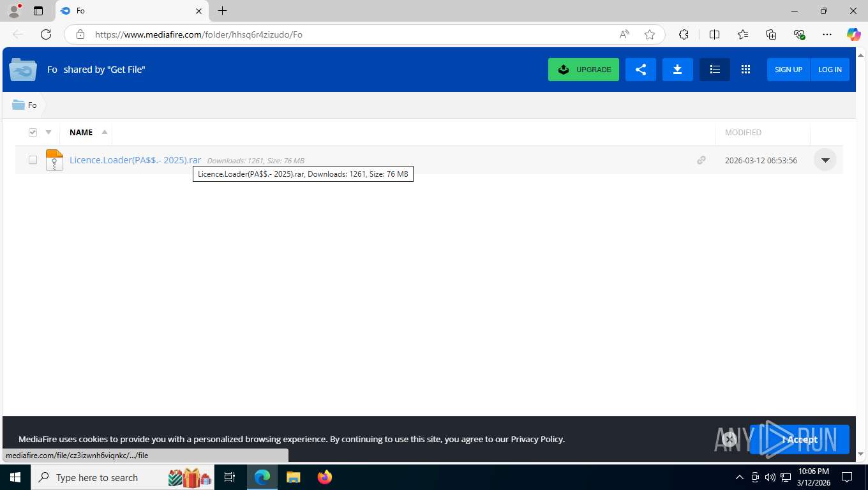Open the Copilot sidebar icon
The width and height of the screenshot is (868, 490).
click(x=854, y=34)
